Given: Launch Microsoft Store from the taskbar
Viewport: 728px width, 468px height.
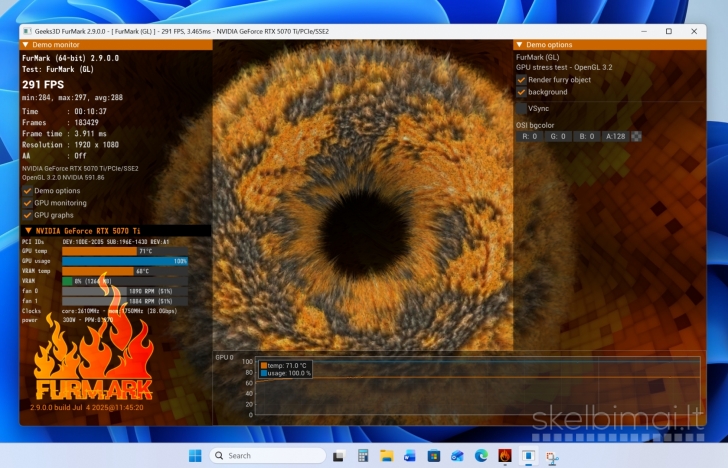Looking at the screenshot, I should (434, 455).
